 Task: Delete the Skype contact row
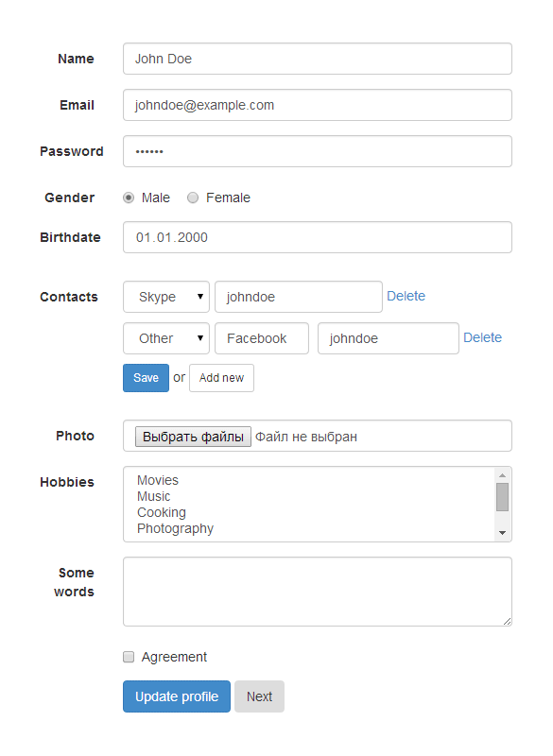pyautogui.click(x=406, y=296)
